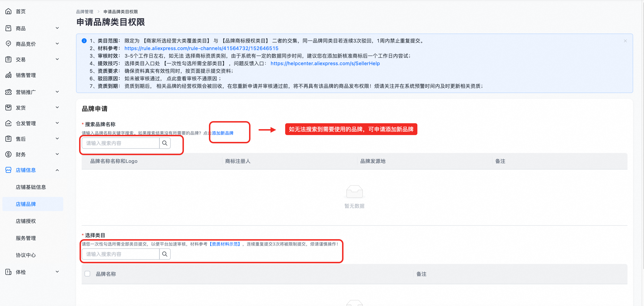Click the home icon in sidebar
The width and height of the screenshot is (644, 306).
pyautogui.click(x=8, y=11)
